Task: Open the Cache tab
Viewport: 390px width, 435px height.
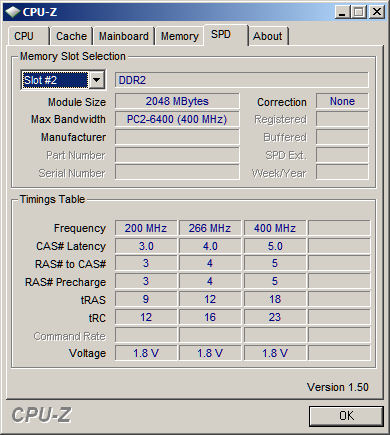Action: click(71, 36)
